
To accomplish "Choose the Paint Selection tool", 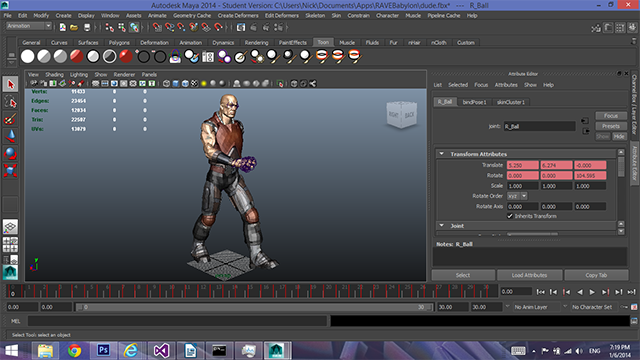I will coord(10,119).
